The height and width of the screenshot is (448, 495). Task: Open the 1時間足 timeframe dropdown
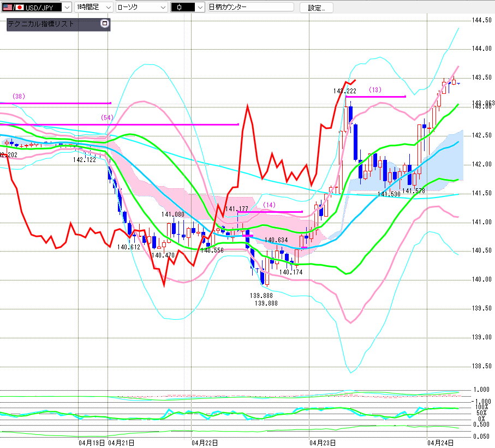tap(94, 7)
